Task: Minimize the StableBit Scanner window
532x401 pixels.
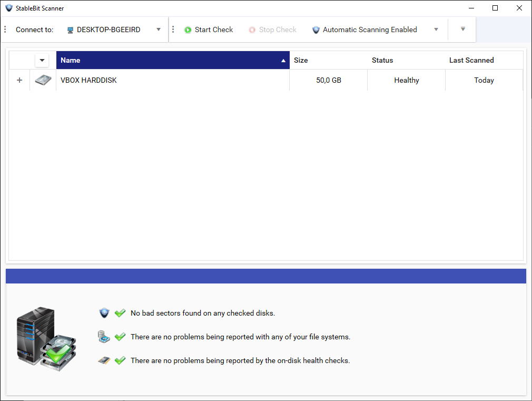Action: tap(471, 8)
